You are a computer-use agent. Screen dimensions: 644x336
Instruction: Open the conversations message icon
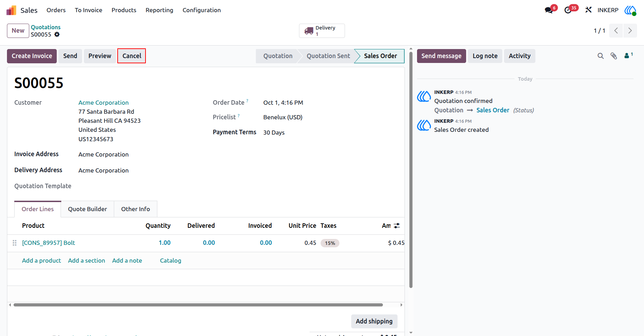pos(549,10)
